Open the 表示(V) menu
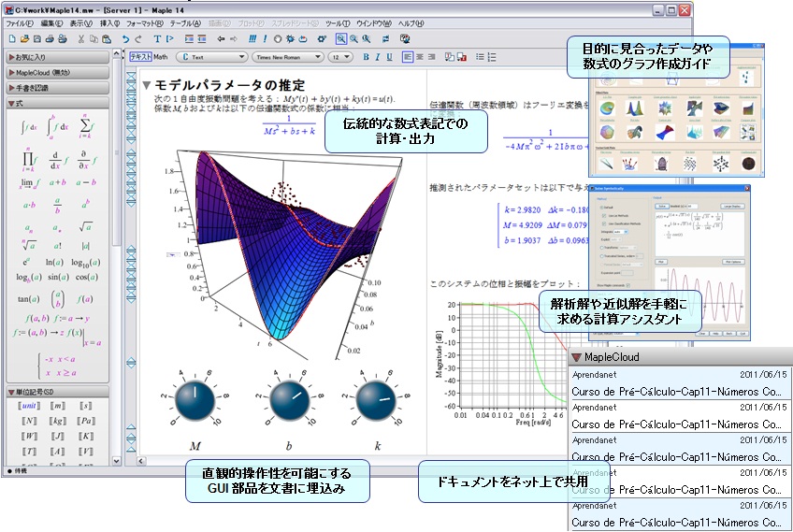The width and height of the screenshot is (793, 532). tap(81, 23)
